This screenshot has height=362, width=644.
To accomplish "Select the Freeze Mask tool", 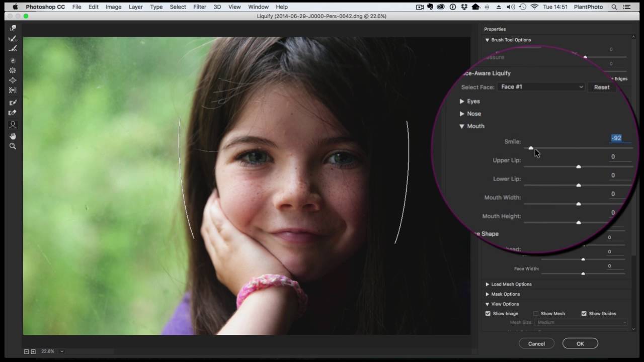I will [13, 103].
